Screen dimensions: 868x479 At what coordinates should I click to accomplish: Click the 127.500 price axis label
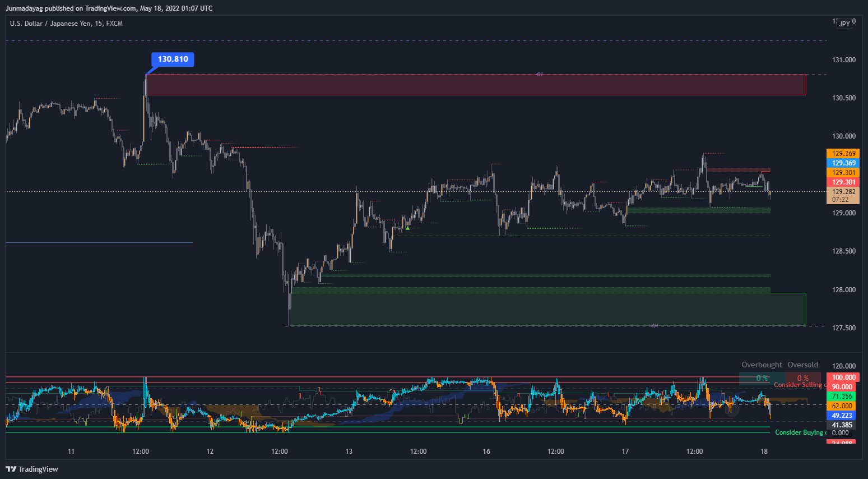pos(844,328)
